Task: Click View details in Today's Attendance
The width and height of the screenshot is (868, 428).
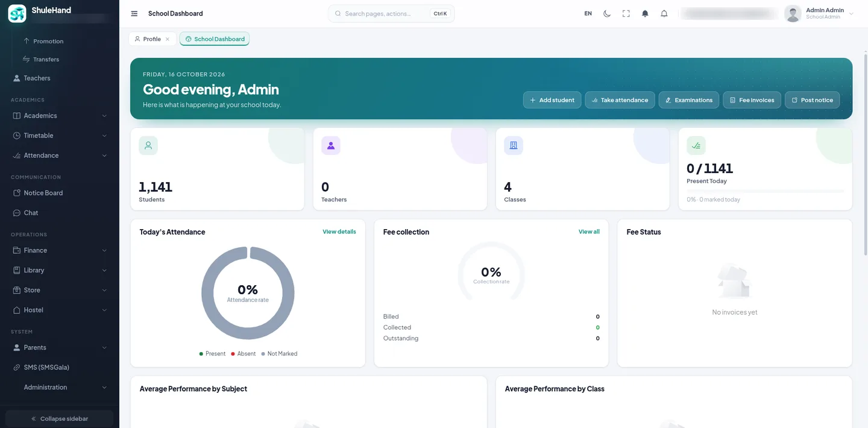Action: [339, 231]
